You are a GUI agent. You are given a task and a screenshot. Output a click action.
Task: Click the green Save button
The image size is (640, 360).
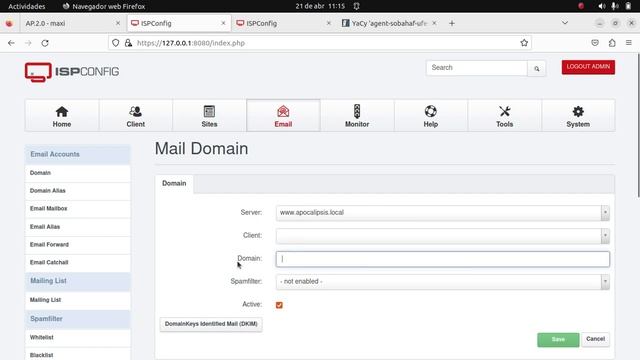click(x=558, y=340)
